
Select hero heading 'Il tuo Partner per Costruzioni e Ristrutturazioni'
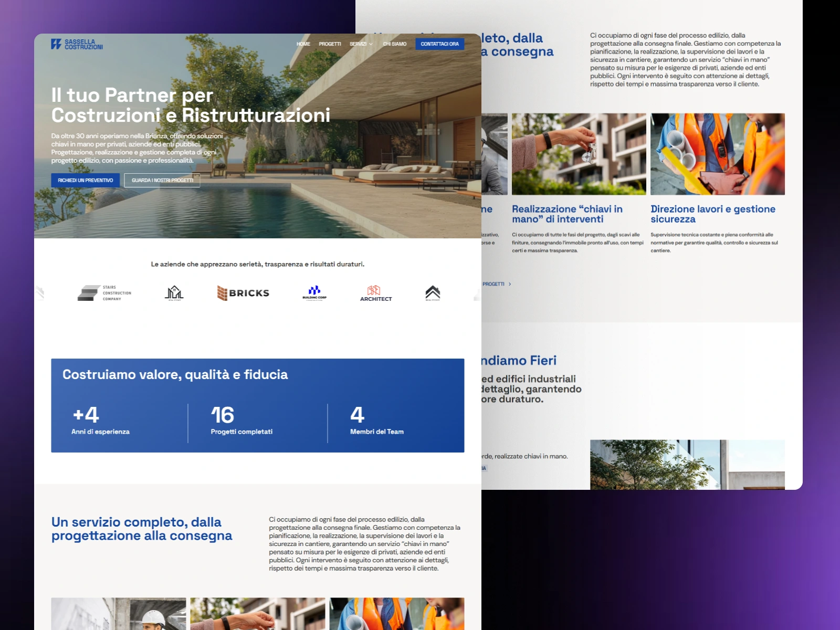coord(191,105)
